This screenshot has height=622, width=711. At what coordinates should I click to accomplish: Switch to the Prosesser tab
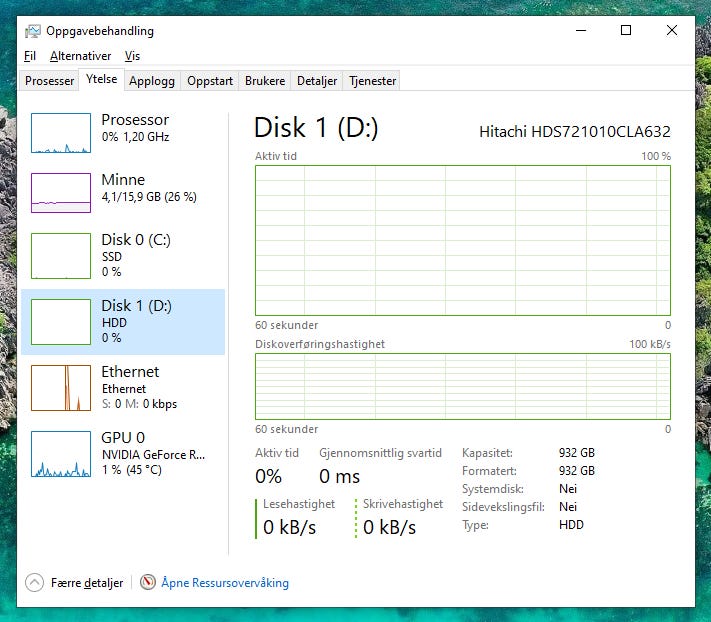[49, 81]
